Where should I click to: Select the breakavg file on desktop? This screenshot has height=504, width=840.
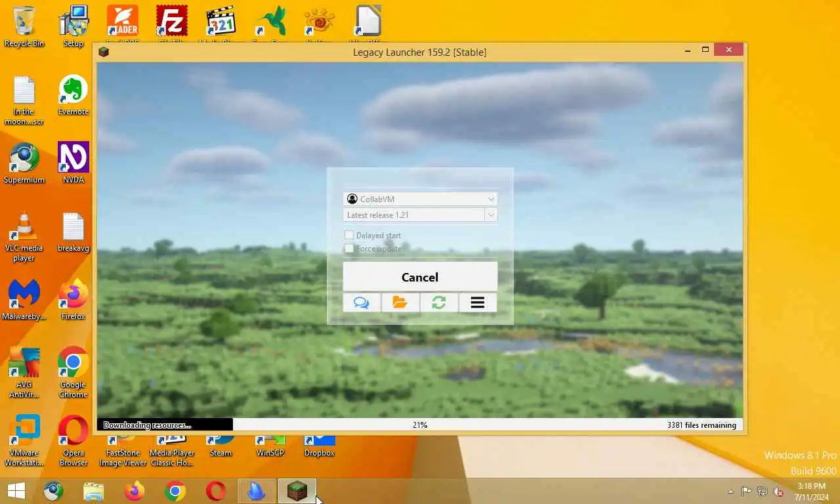73,232
